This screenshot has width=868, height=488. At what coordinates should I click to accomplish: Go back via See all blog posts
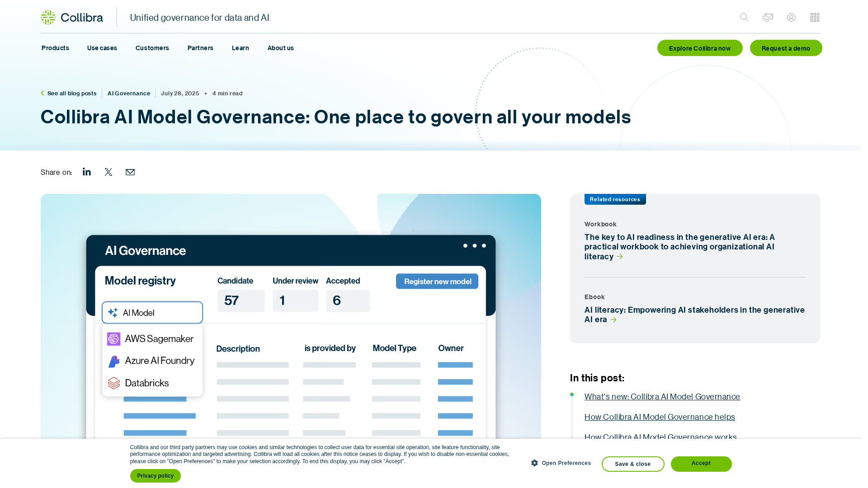pos(71,94)
